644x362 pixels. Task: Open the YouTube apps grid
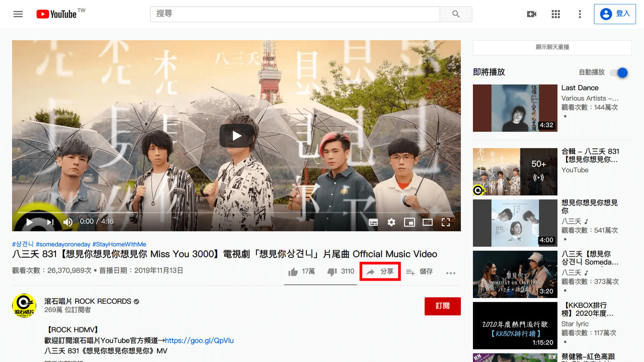[555, 14]
